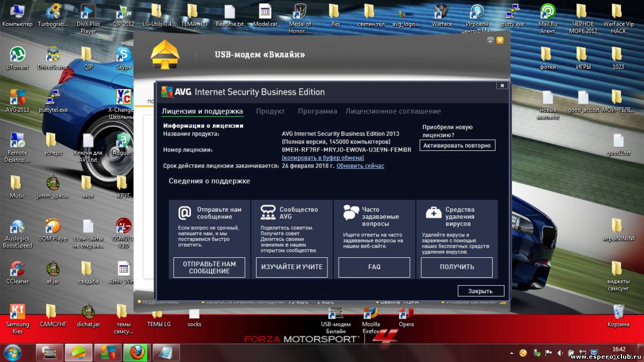
Task: Click the Beeline home logo in USB-модем window
Action: pyautogui.click(x=165, y=55)
